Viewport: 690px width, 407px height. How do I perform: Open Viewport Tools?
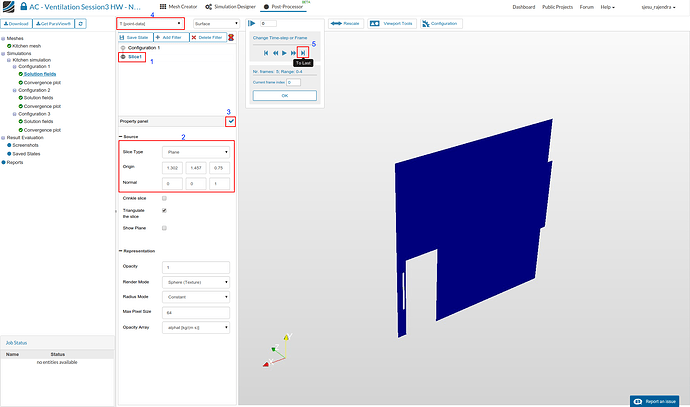click(x=392, y=24)
